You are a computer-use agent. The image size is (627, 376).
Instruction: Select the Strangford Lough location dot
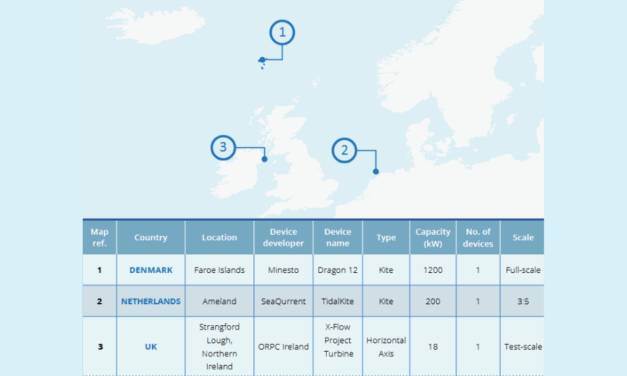[x=264, y=159]
